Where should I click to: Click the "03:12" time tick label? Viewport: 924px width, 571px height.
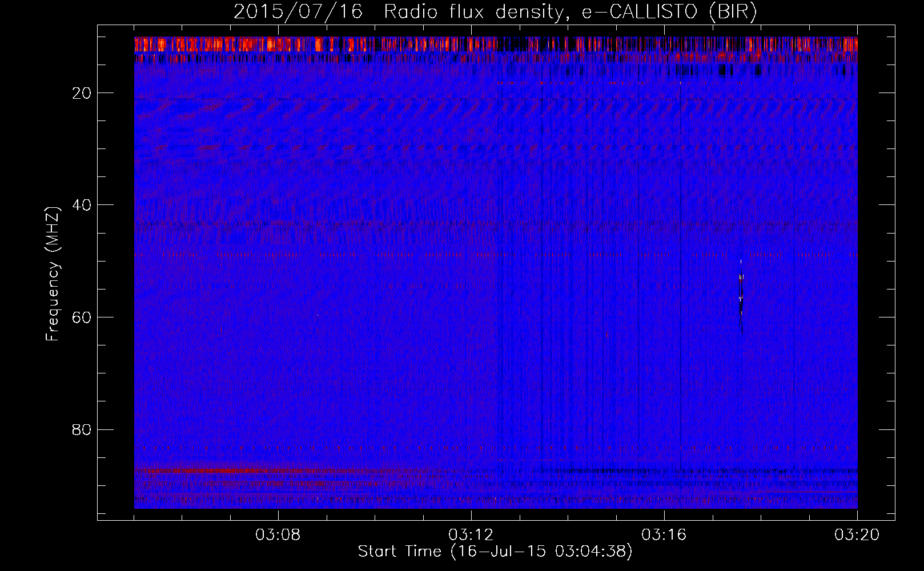(x=471, y=535)
